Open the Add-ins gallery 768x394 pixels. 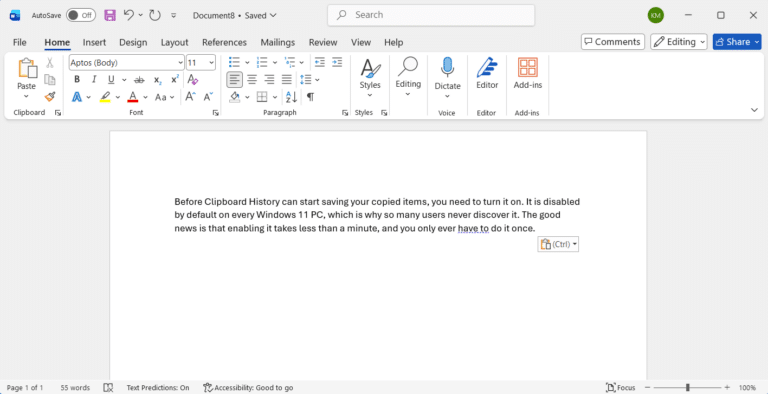coord(528,74)
